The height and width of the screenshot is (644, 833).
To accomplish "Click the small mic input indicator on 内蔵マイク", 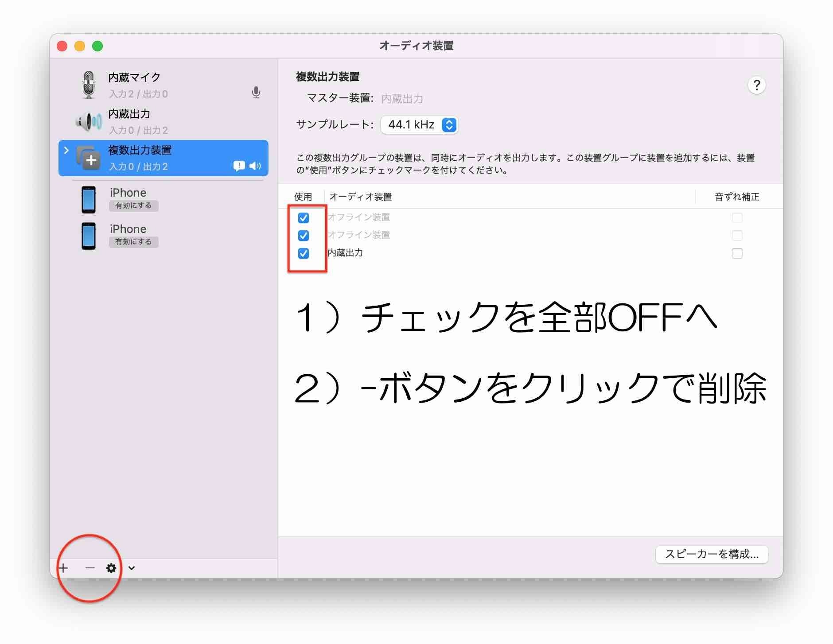I will click(256, 93).
